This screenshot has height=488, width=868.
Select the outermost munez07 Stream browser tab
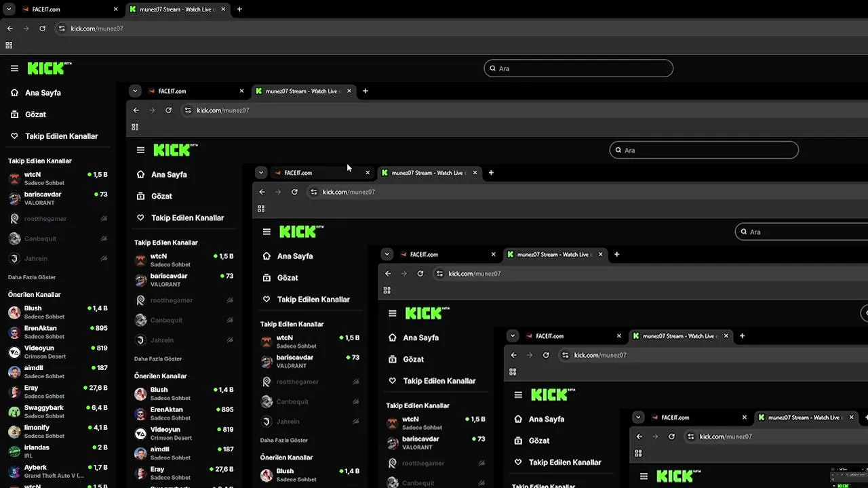178,9
